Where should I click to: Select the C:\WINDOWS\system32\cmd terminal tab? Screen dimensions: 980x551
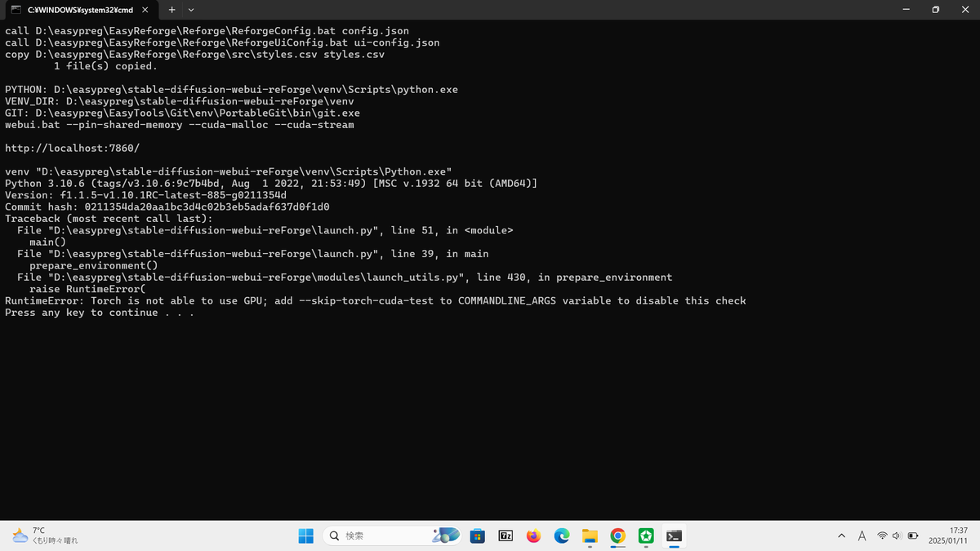click(80, 10)
